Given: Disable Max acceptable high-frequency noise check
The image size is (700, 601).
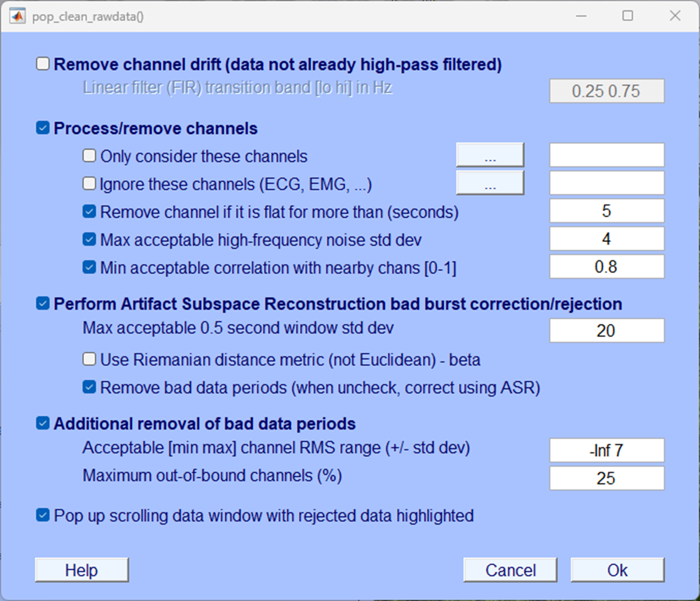Looking at the screenshot, I should tap(89, 239).
